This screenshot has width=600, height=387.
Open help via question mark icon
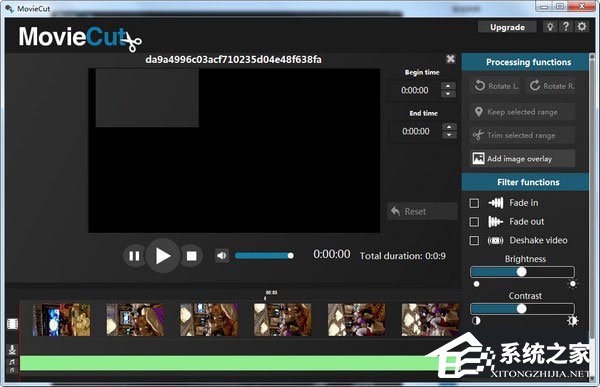[x=566, y=27]
